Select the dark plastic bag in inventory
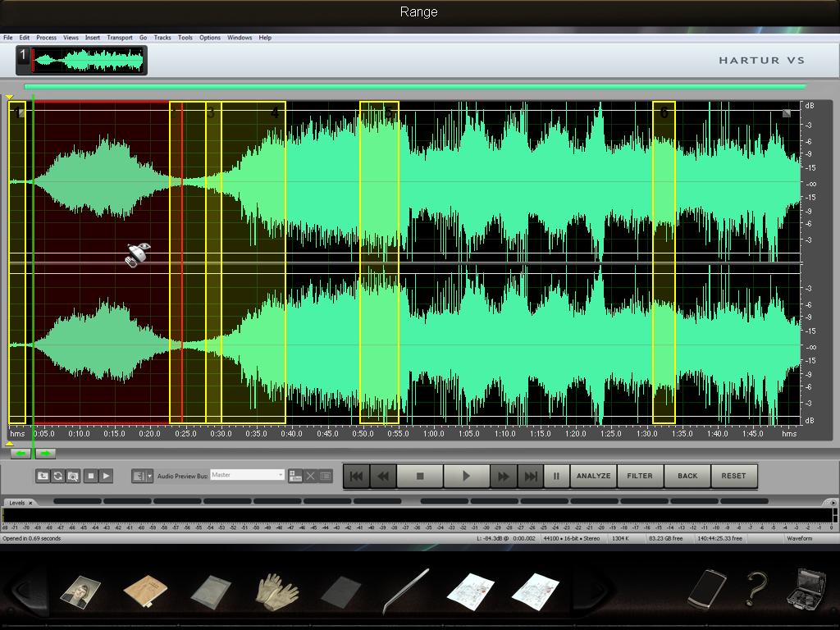Screen dimensions: 840x630 [x=341, y=592]
